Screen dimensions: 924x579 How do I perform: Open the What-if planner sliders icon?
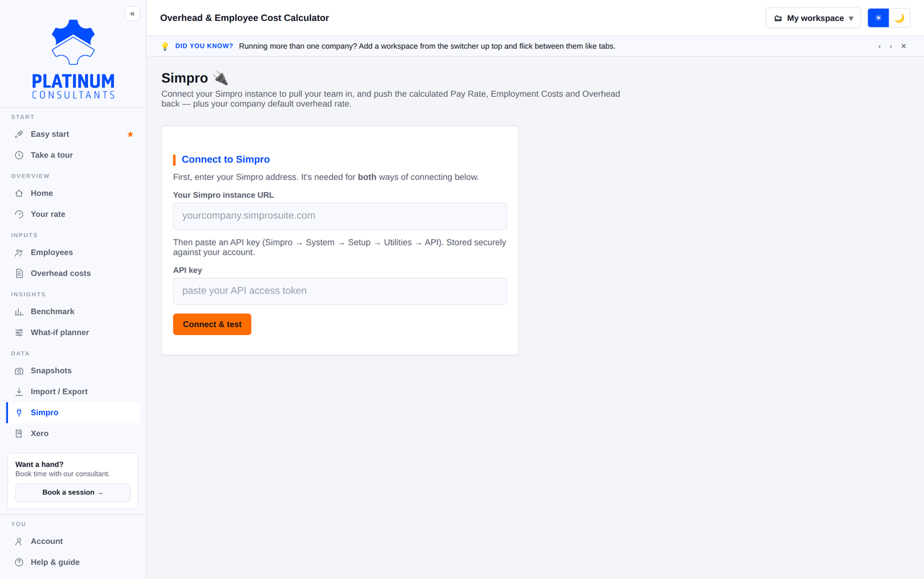tap(19, 333)
